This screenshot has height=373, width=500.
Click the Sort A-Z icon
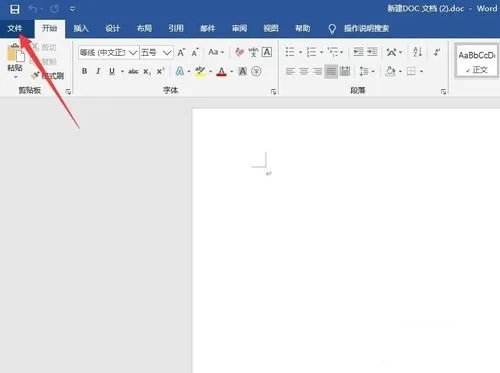tap(417, 52)
